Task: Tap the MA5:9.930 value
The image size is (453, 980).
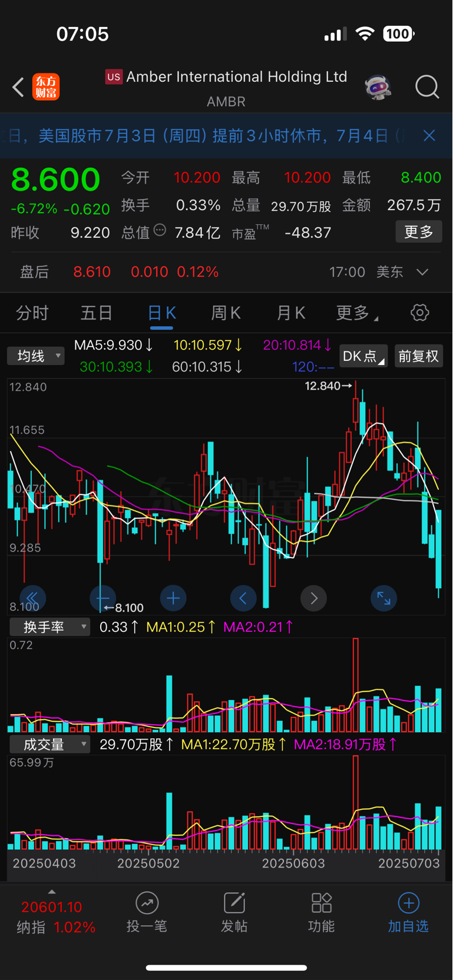Action: click(114, 346)
